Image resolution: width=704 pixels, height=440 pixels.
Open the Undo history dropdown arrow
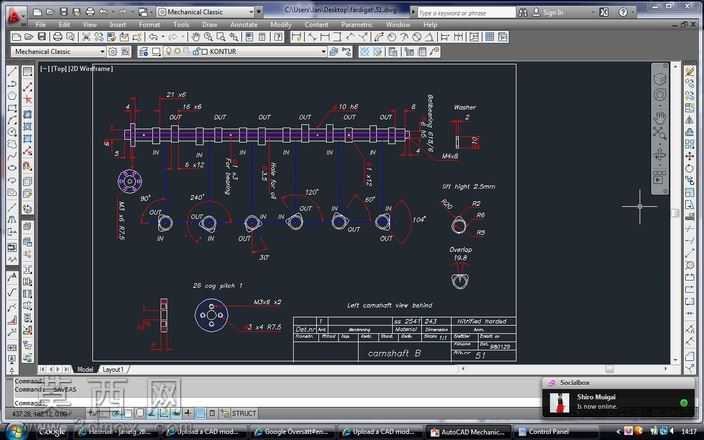(x=163, y=37)
